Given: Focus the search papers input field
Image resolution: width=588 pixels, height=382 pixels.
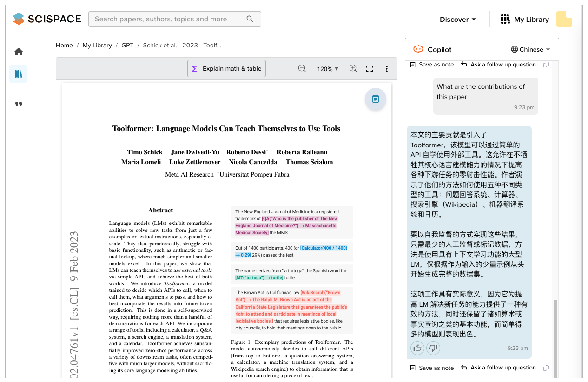Looking at the screenshot, I should [x=174, y=19].
